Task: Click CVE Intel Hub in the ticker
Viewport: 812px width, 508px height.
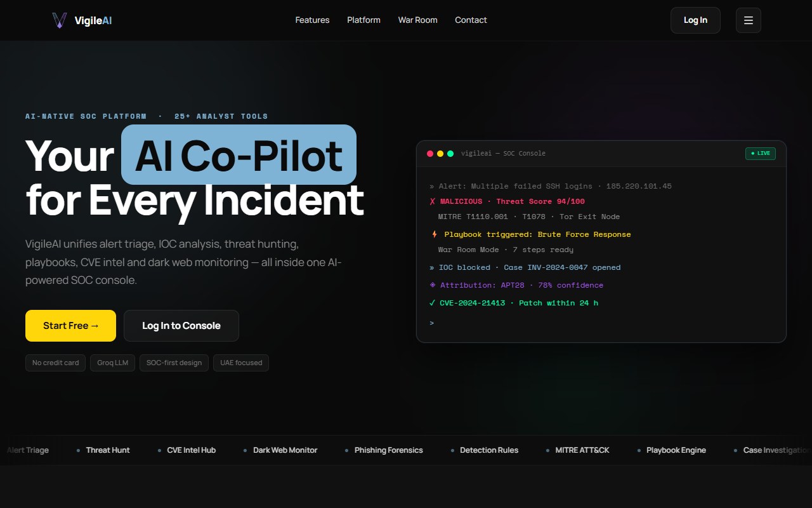Action: (192, 450)
